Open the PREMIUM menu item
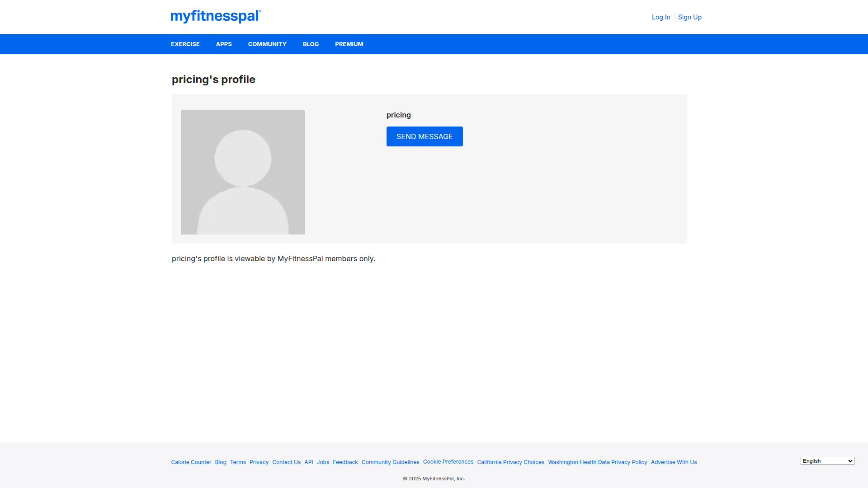This screenshot has height=488, width=868. [349, 44]
